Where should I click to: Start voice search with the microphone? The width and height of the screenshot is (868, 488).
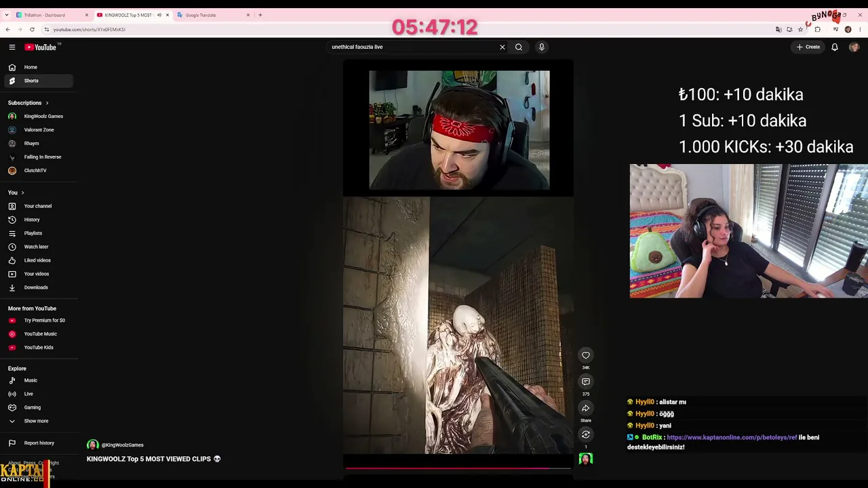click(541, 47)
